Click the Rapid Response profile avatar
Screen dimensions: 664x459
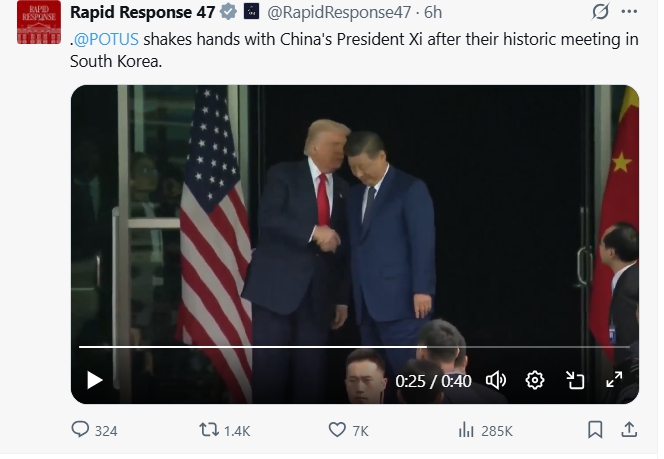pyautogui.click(x=39, y=24)
